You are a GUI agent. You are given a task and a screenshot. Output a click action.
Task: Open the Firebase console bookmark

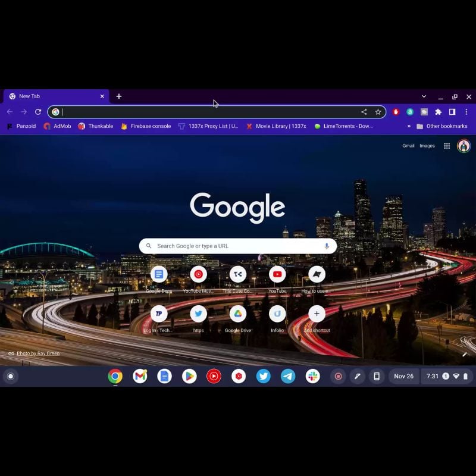[146, 126]
